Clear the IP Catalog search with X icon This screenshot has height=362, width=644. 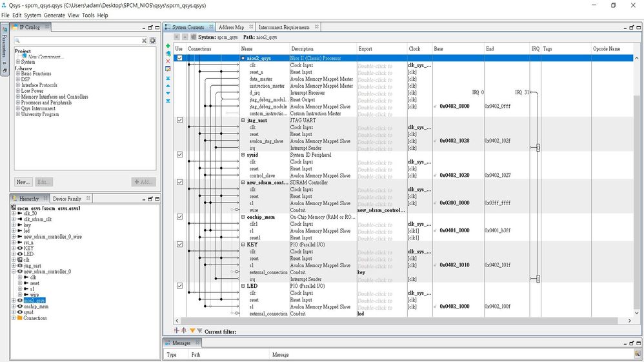tap(144, 41)
